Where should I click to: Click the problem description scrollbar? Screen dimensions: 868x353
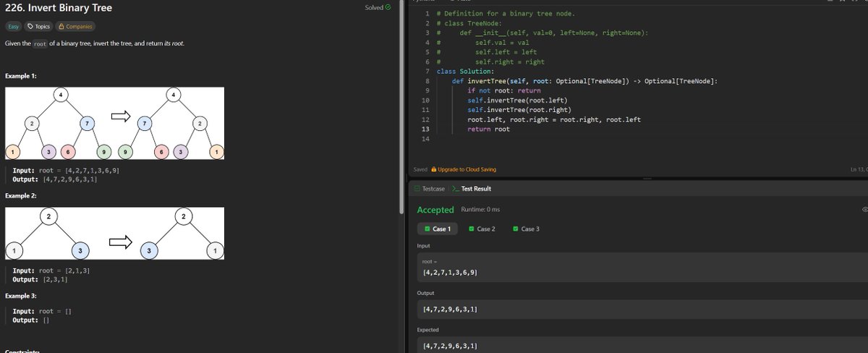coord(401,109)
